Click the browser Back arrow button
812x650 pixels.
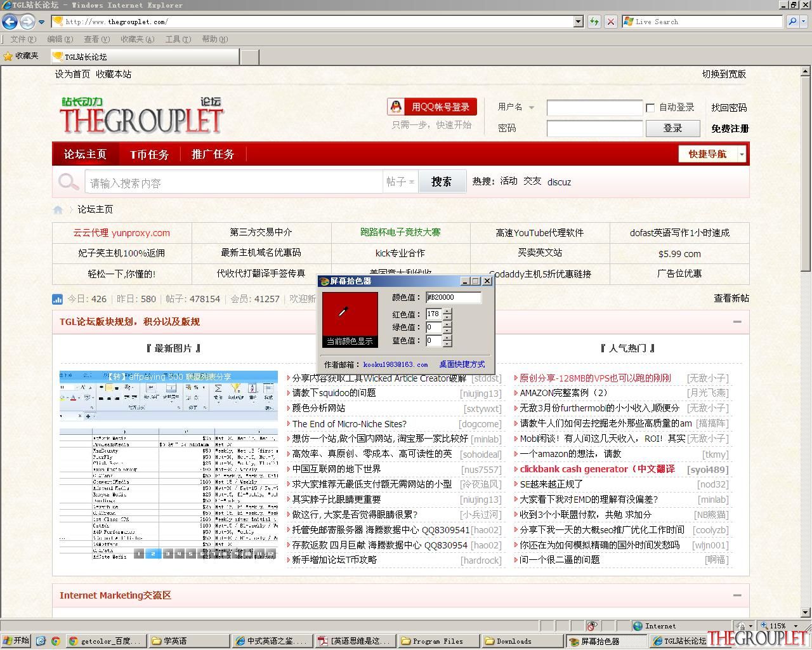click(x=10, y=22)
